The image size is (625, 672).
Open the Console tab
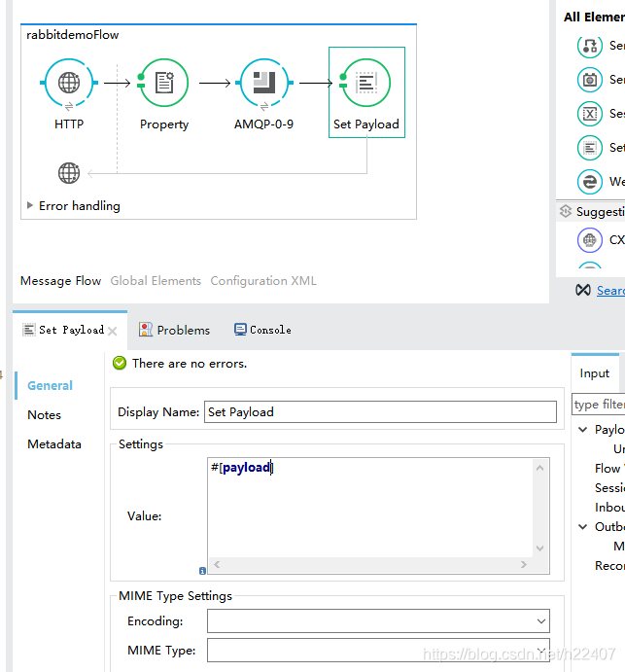(262, 330)
